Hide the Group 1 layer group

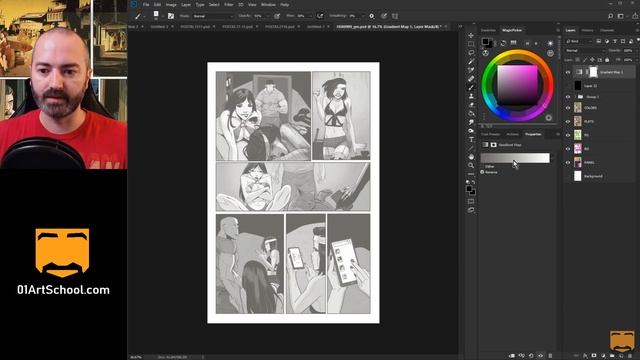pos(568,97)
